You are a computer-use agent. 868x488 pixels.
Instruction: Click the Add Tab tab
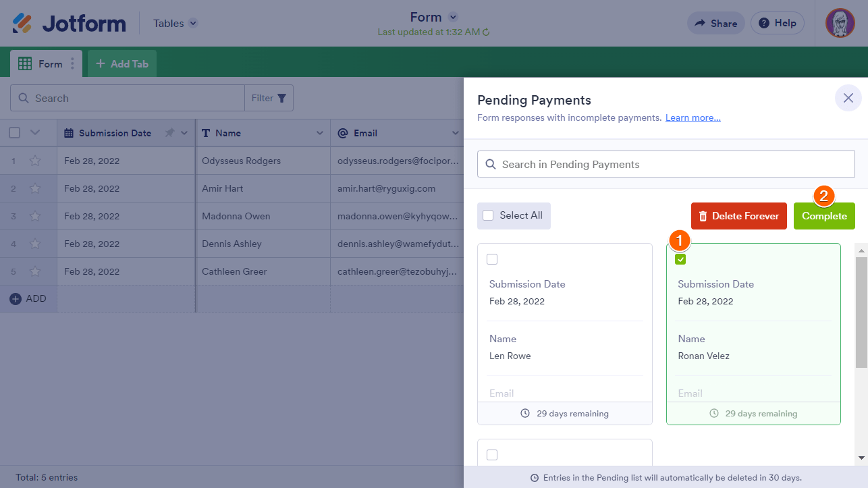tap(122, 64)
